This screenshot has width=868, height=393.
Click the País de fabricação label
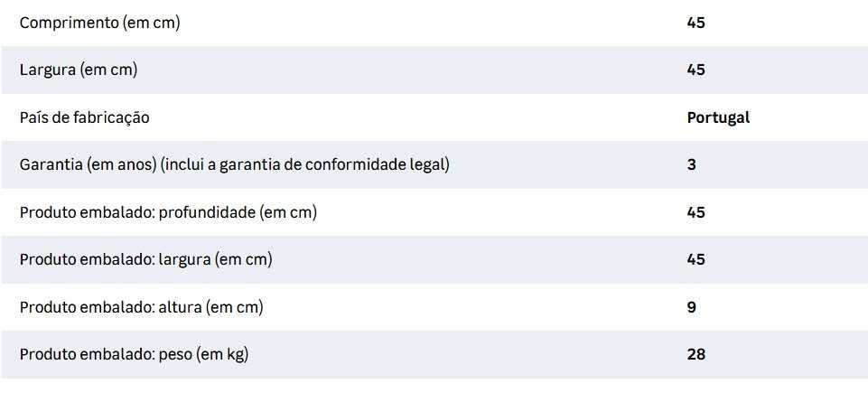point(84,117)
